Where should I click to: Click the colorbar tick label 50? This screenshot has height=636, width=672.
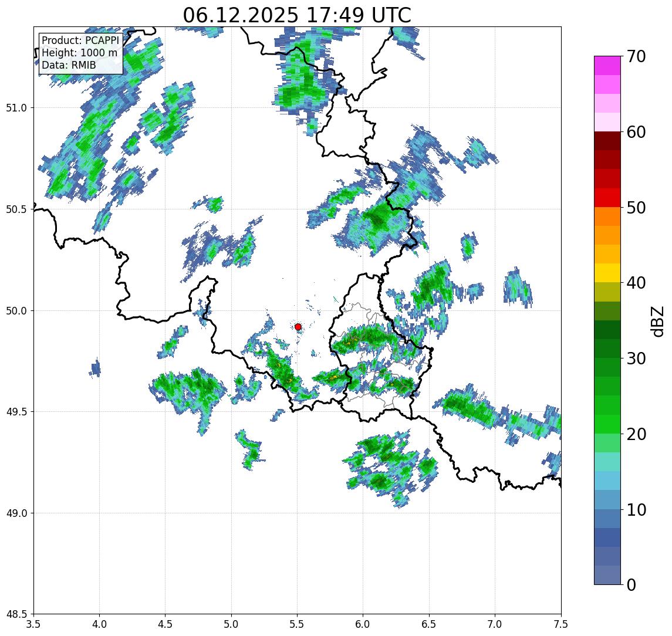click(636, 208)
